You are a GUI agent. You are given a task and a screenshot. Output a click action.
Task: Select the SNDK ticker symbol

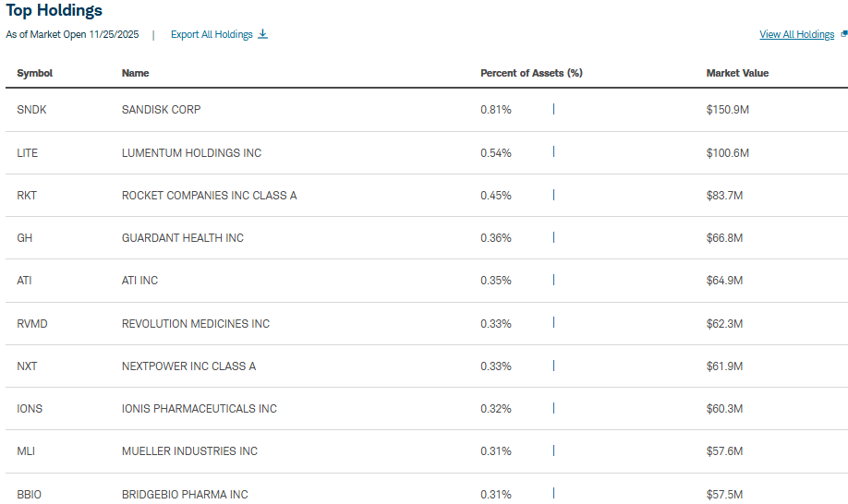coord(31,110)
